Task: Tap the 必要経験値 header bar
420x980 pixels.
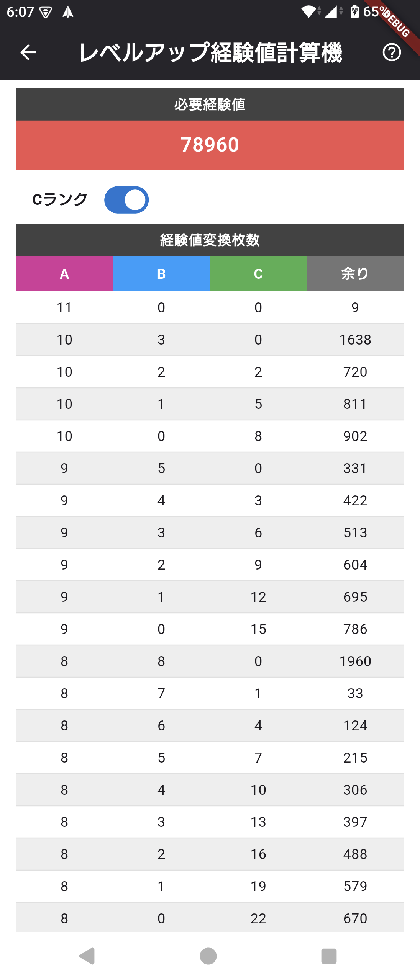Action: (210, 105)
